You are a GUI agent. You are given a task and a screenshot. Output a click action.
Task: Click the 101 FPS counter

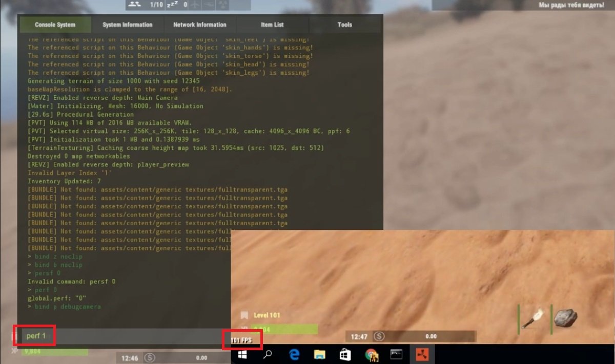tap(241, 340)
